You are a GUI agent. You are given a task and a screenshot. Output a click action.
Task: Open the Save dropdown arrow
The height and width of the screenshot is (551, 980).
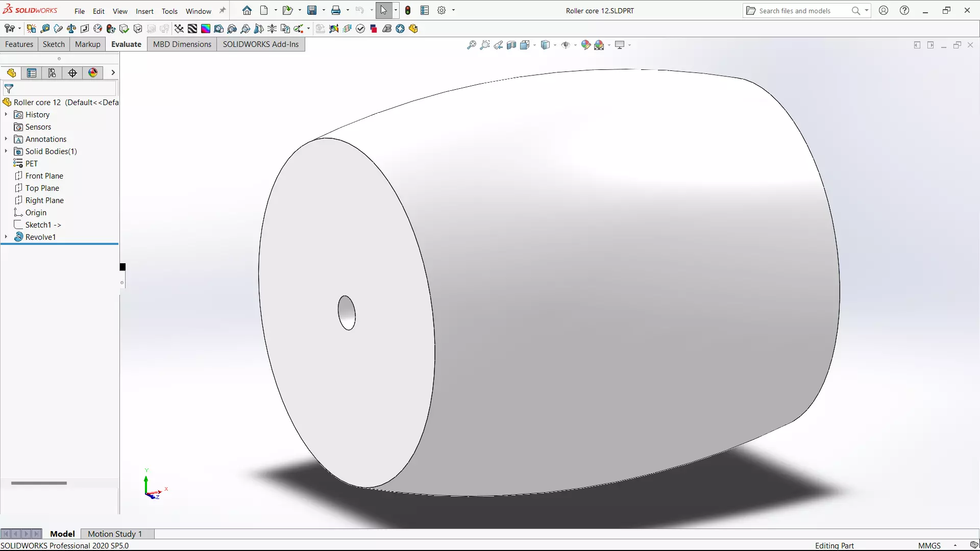[324, 10]
